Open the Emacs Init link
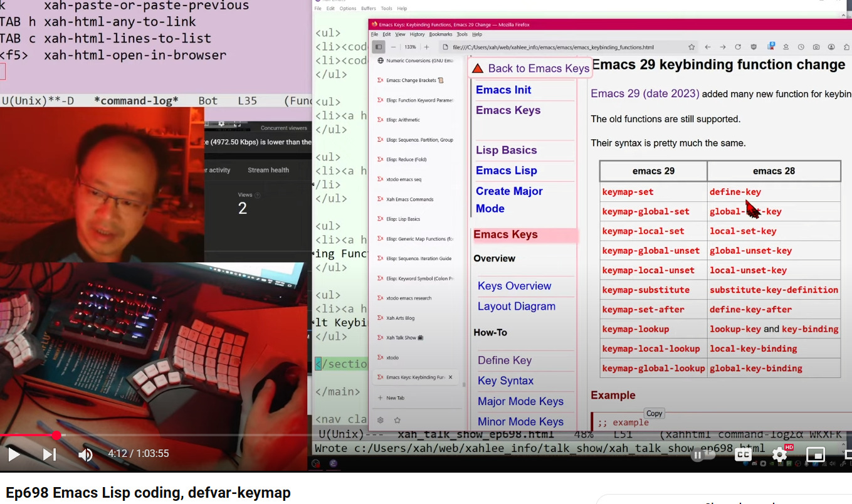This screenshot has width=852, height=504. click(x=503, y=90)
